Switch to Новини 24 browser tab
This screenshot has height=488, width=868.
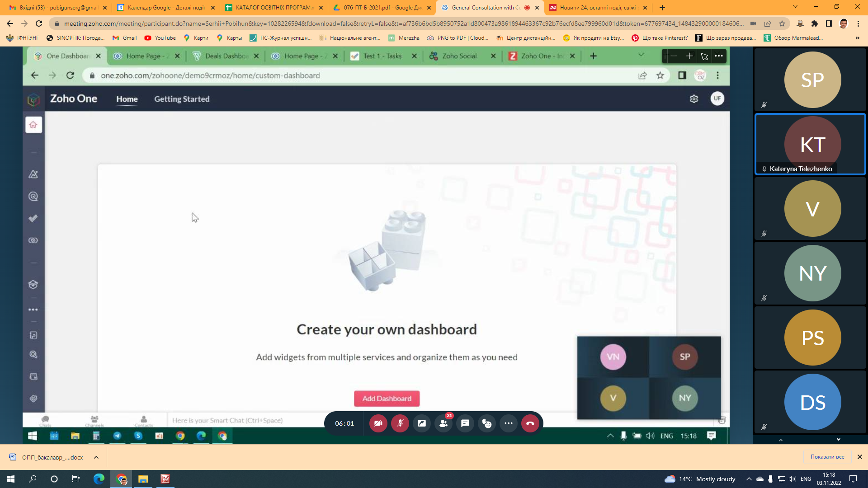[x=597, y=8]
